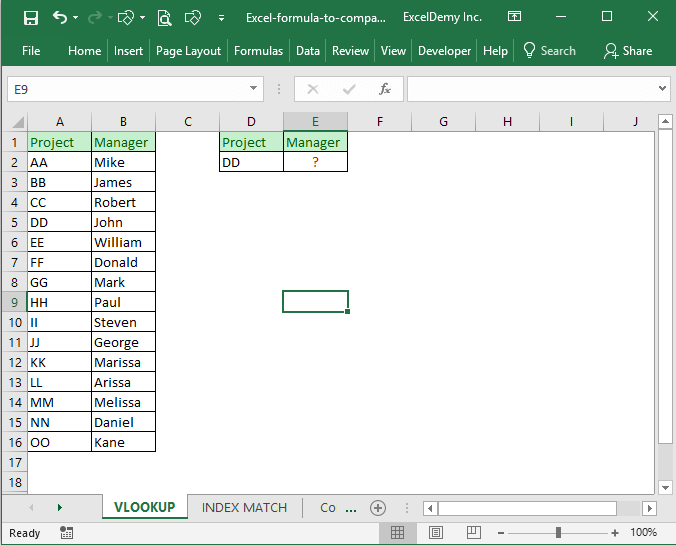
Task: Select the Manager header in column E
Action: pyautogui.click(x=315, y=142)
